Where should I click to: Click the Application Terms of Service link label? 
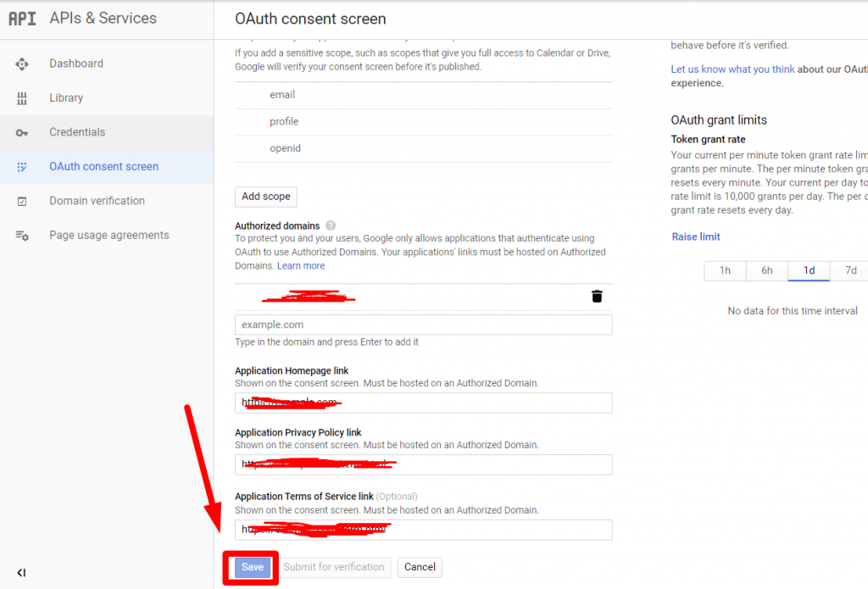(x=304, y=497)
